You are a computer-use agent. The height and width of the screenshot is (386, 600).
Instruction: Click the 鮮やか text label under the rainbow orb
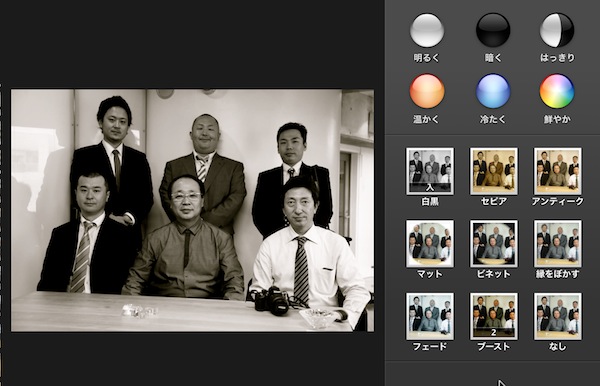(x=557, y=119)
